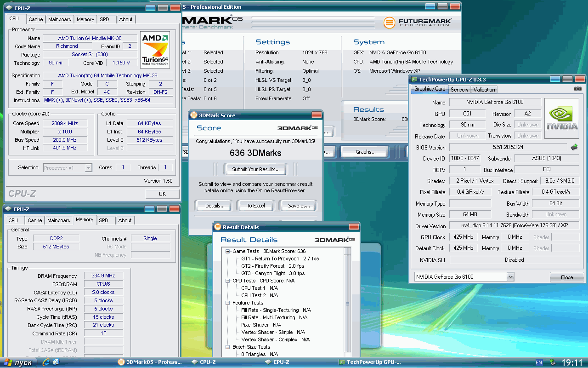Click the EN language indicator in tray
Image resolution: width=588 pixels, height=368 pixels.
click(x=539, y=363)
